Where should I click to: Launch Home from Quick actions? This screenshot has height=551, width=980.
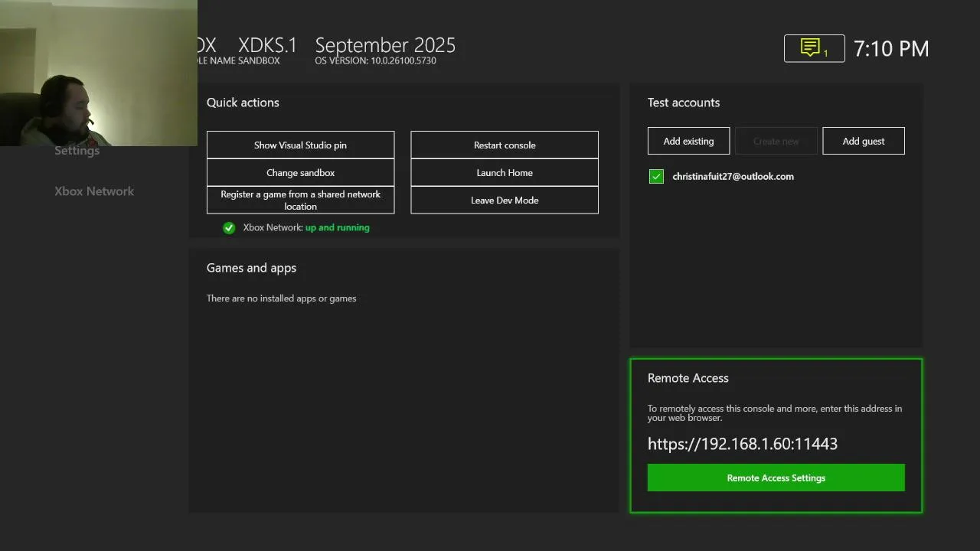(505, 173)
